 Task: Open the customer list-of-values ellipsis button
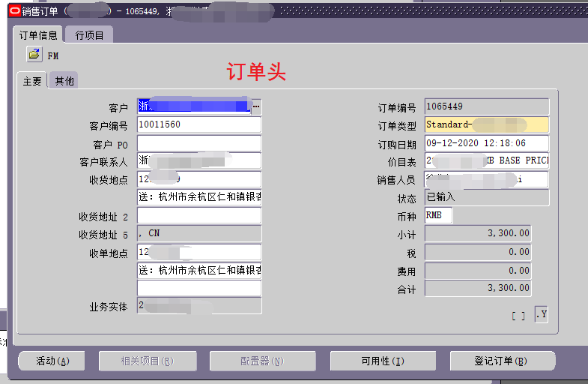[x=255, y=107]
